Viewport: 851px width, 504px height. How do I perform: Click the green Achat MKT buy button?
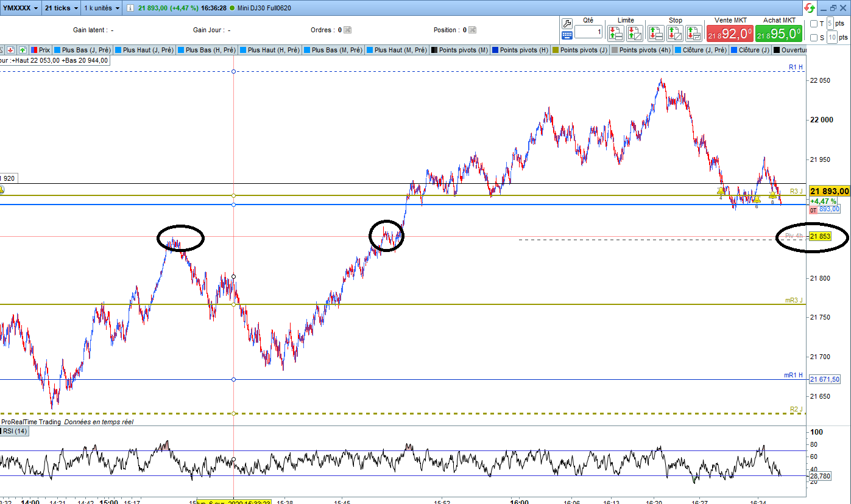click(779, 33)
